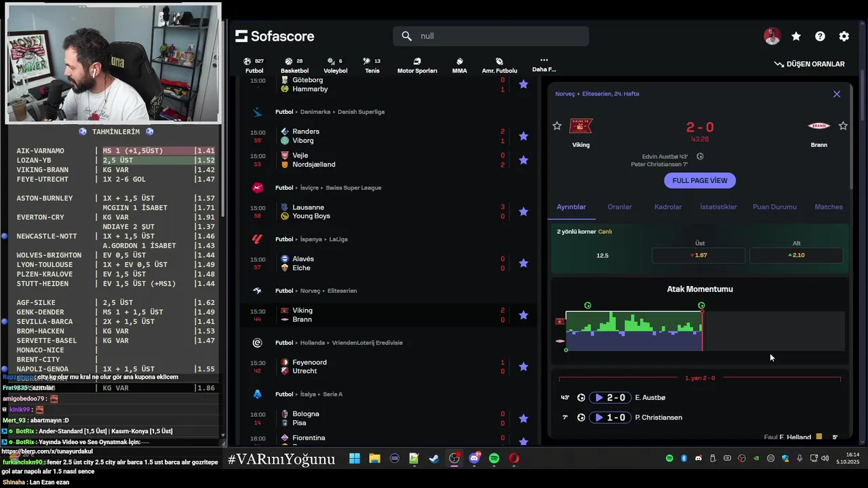Open the Tenis sport category
Viewport: 868px width, 488px height.
click(x=372, y=65)
